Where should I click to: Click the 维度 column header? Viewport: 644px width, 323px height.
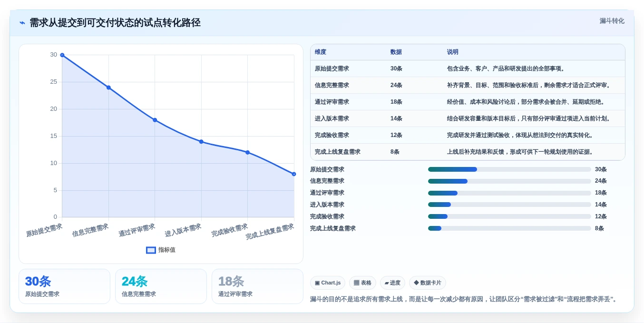tap(321, 52)
